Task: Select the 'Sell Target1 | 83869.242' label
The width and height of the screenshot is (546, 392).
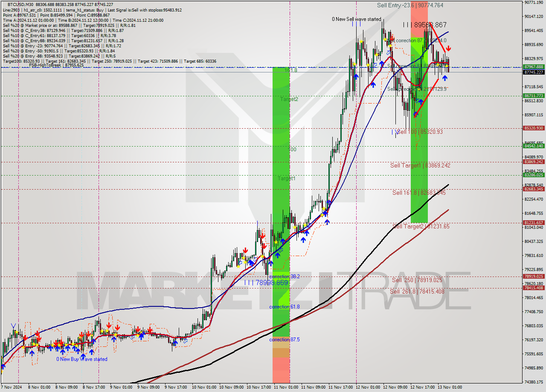Action: tap(420, 165)
